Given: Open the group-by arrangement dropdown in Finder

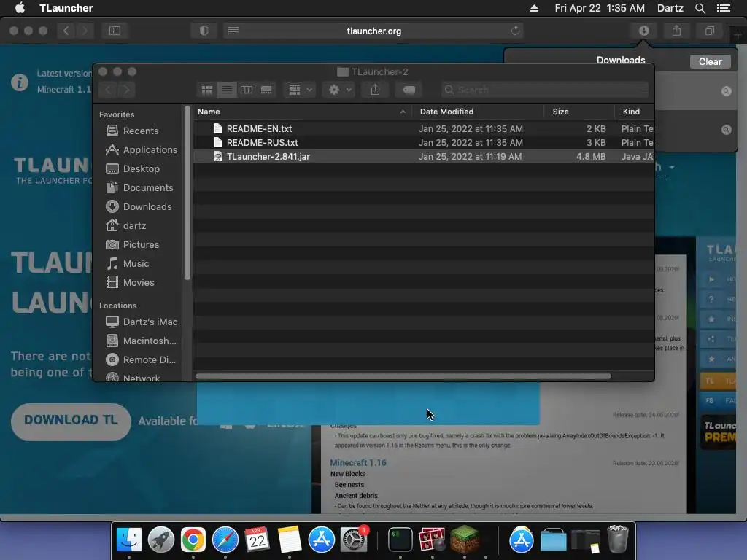Looking at the screenshot, I should (x=300, y=90).
